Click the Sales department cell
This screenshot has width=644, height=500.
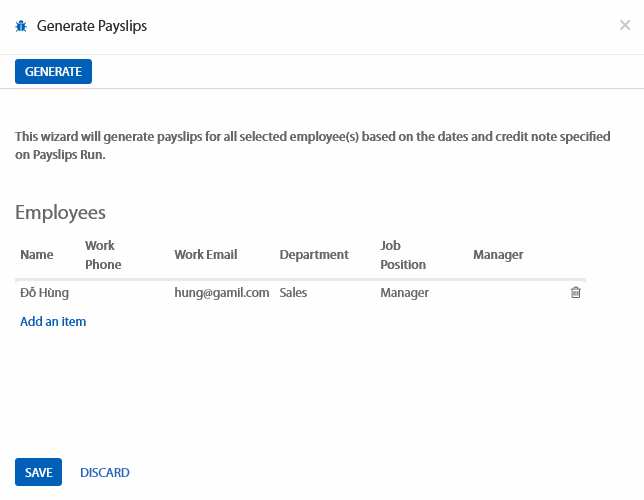(293, 293)
